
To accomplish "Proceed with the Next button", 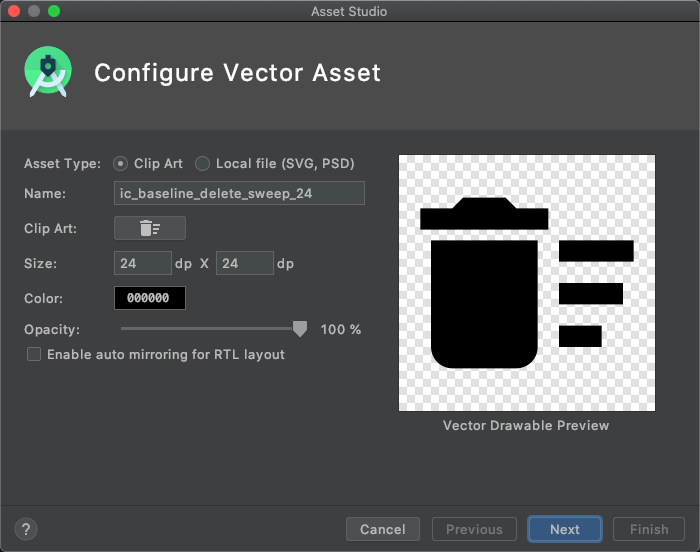I will coord(564,529).
